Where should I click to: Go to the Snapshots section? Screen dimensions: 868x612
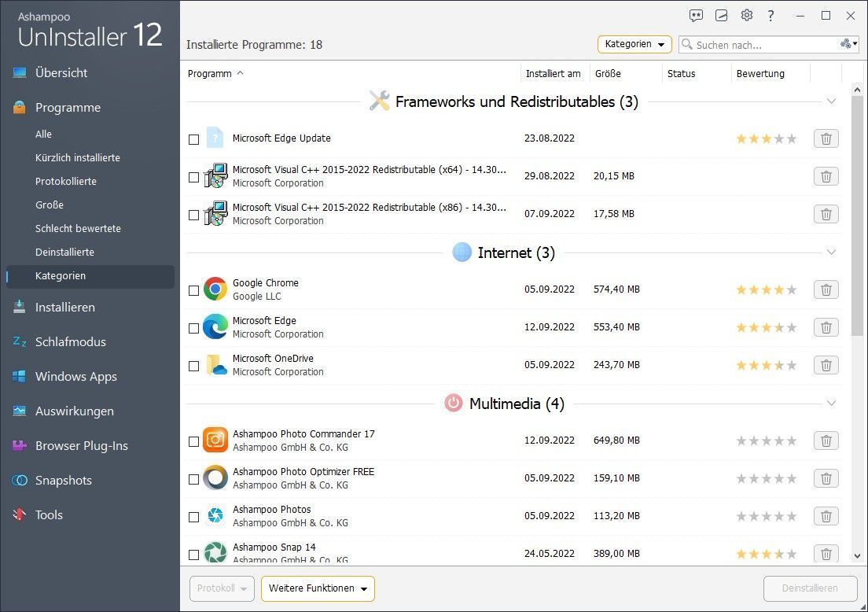pyautogui.click(x=63, y=481)
